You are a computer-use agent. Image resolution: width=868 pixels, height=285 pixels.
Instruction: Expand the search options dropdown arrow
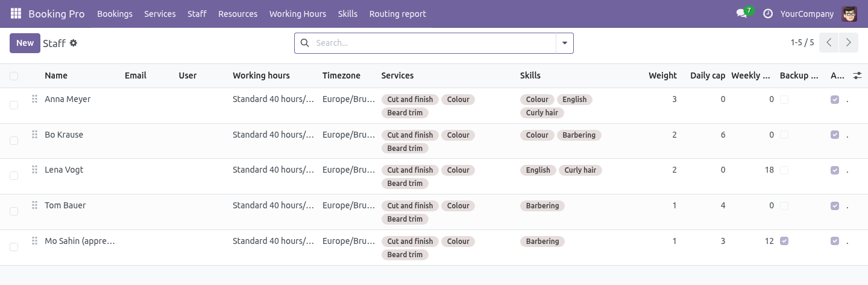(x=565, y=43)
